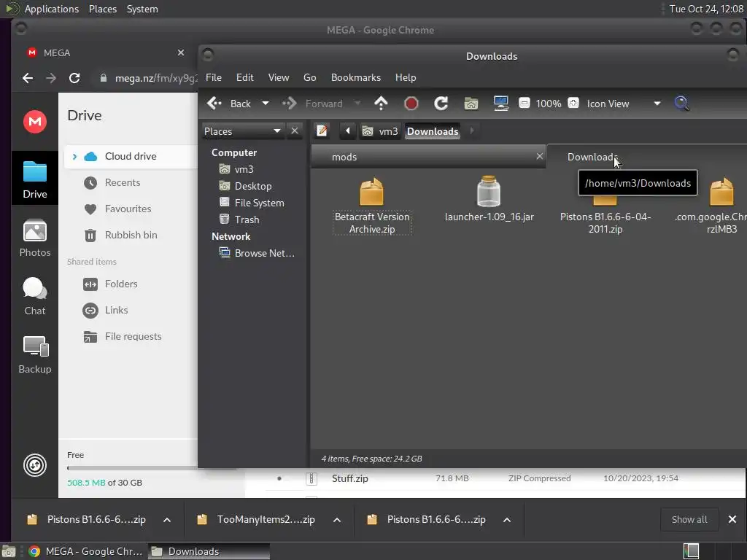Open the Help menu

[406, 77]
